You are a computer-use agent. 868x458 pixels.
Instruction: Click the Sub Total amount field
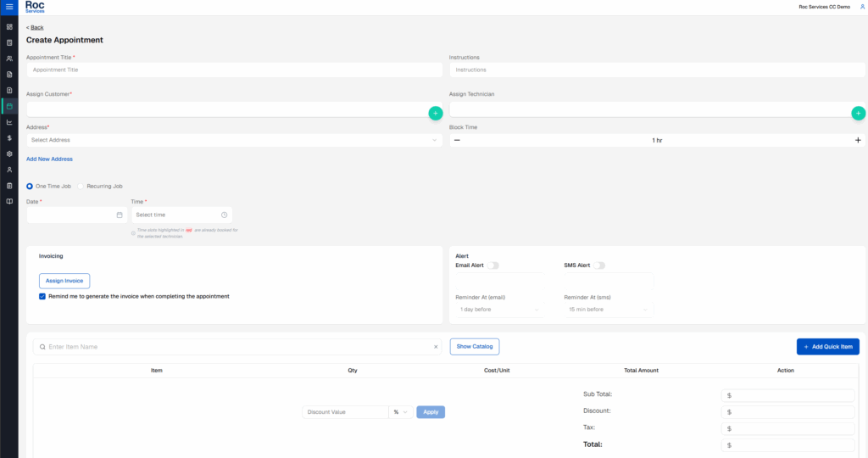coord(787,395)
